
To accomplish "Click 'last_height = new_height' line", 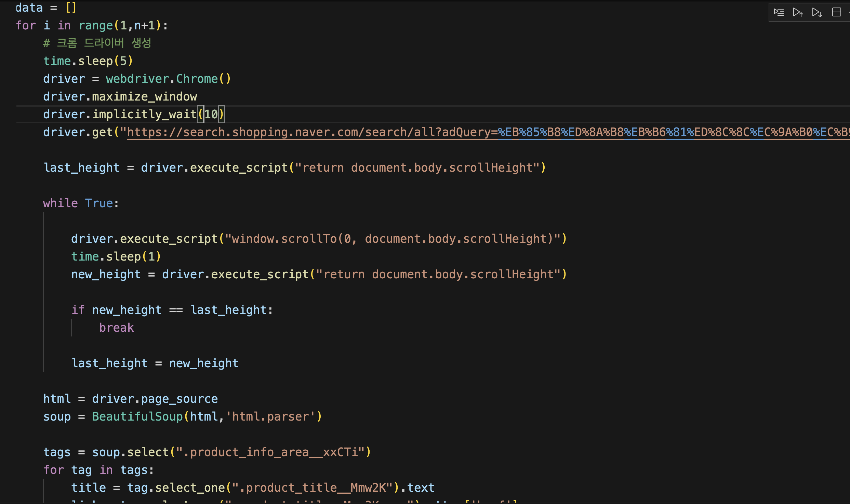I will click(x=155, y=363).
